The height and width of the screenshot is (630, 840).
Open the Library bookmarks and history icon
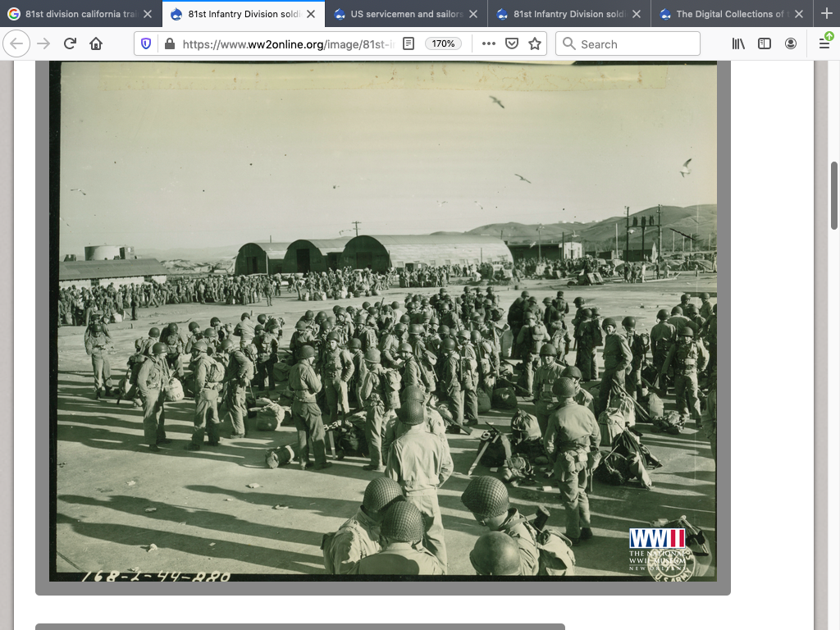click(x=738, y=43)
